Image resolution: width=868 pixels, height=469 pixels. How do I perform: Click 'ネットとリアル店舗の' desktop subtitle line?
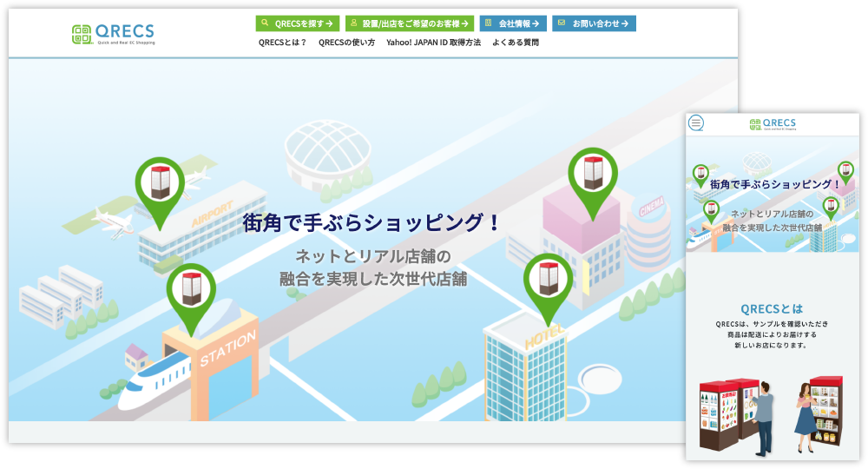373,256
